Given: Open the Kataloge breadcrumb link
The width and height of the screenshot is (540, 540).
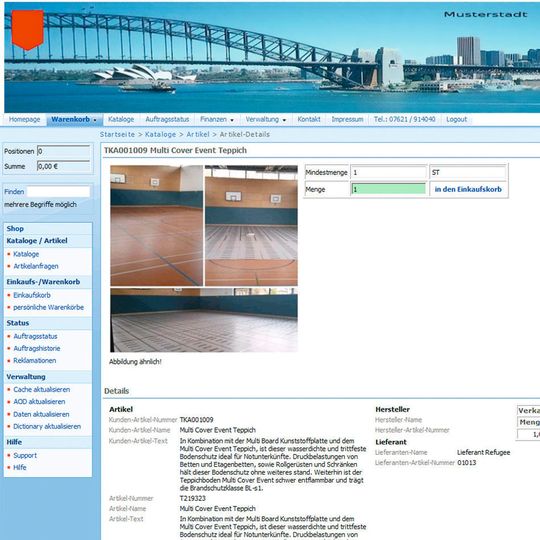Looking at the screenshot, I should [160, 134].
